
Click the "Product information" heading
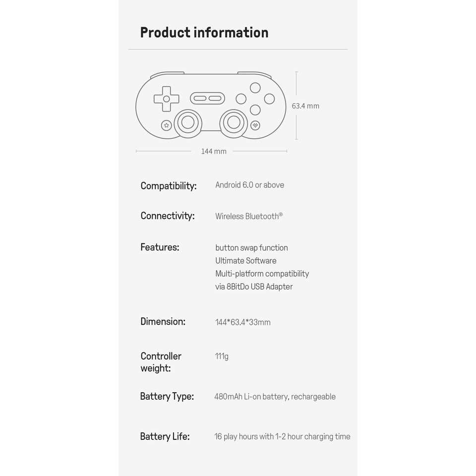(x=204, y=33)
